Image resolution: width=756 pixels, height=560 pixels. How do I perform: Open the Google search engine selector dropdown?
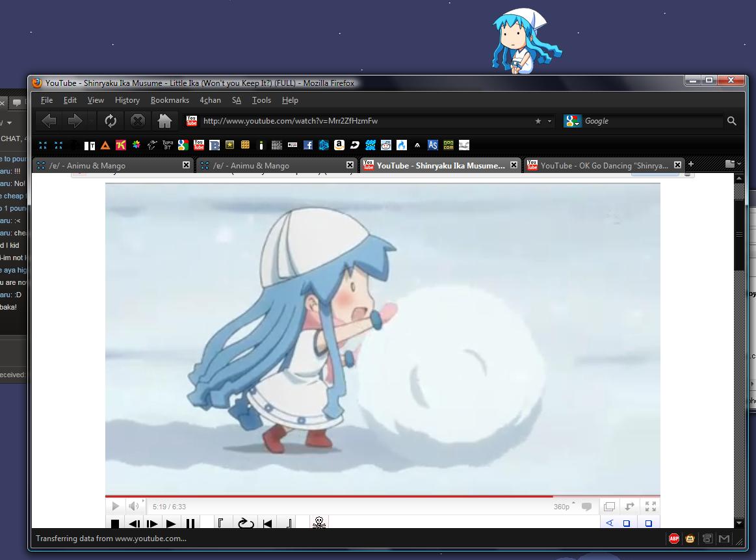(x=572, y=121)
